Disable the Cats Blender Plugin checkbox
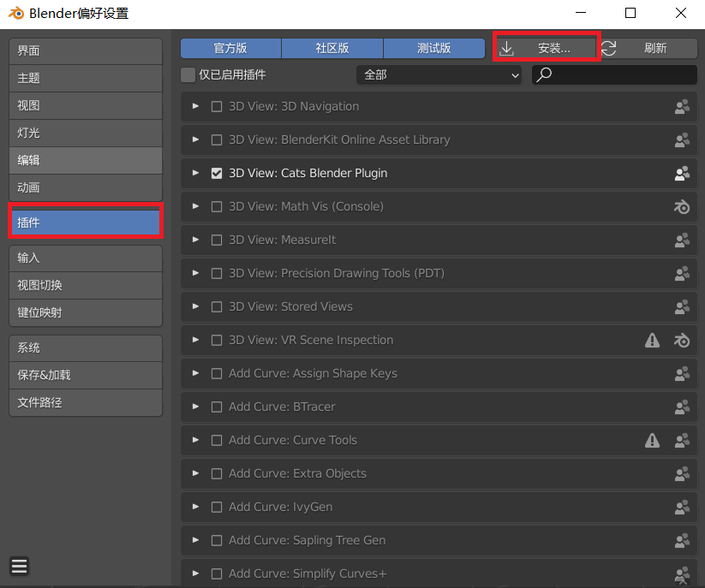 click(x=217, y=174)
